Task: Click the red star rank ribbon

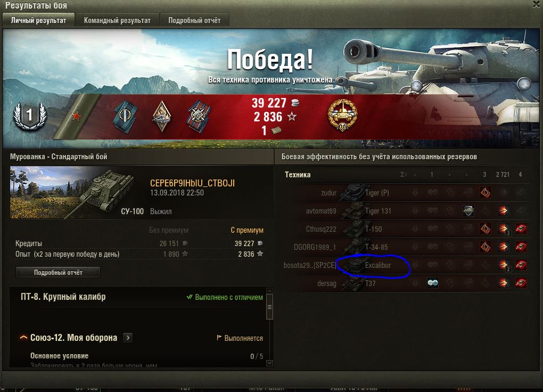Action: click(x=77, y=116)
